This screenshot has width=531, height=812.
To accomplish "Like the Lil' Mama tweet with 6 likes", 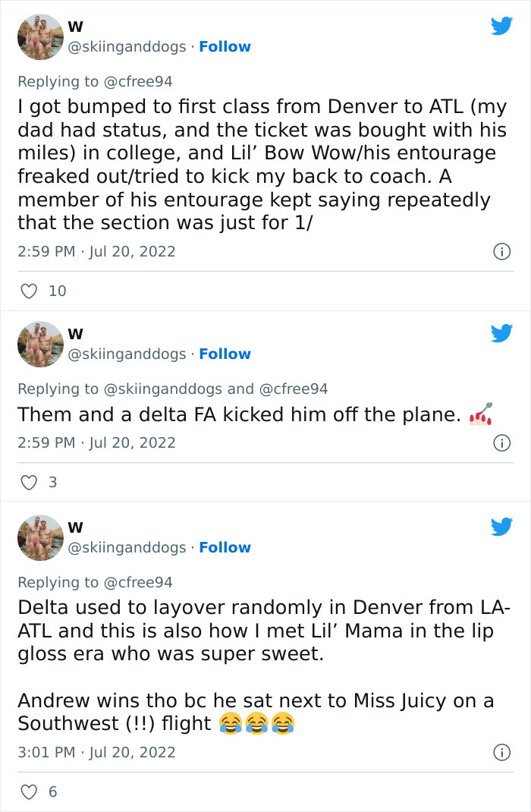I will pyautogui.click(x=29, y=792).
